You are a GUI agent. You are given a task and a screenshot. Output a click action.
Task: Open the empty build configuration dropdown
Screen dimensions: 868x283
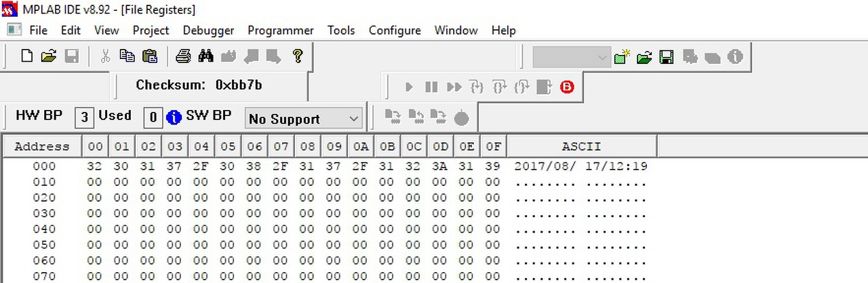572,57
